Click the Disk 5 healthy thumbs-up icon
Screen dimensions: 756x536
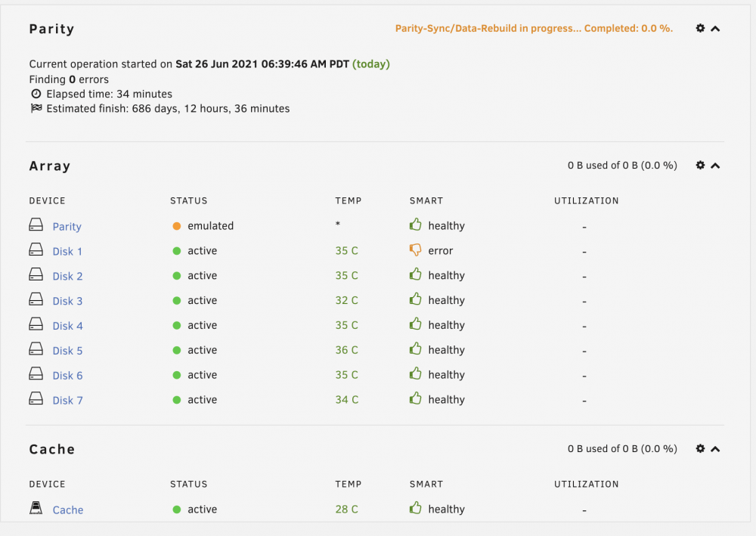coord(416,349)
